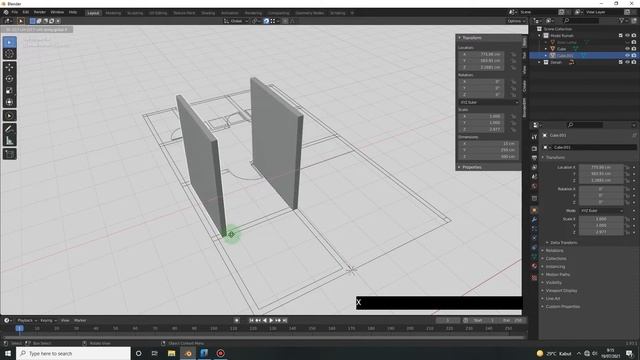Open the Scene properties tab icon
The image size is (640, 360).
534,177
